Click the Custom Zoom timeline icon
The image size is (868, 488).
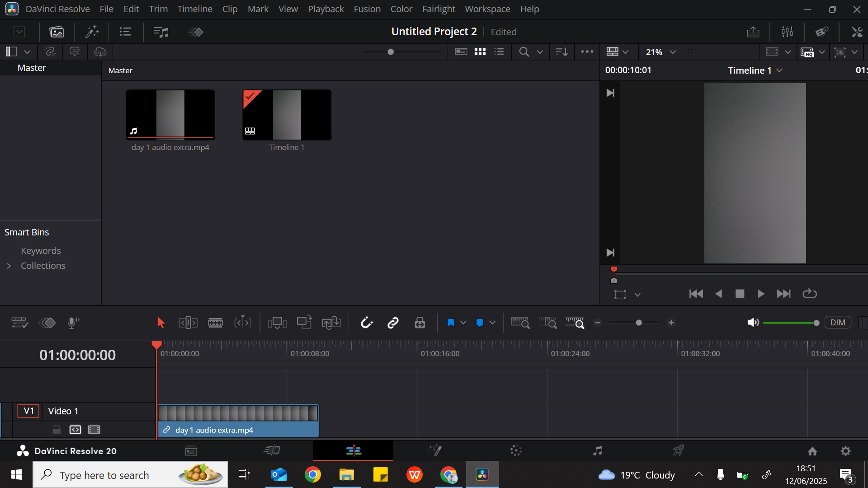[x=575, y=323]
